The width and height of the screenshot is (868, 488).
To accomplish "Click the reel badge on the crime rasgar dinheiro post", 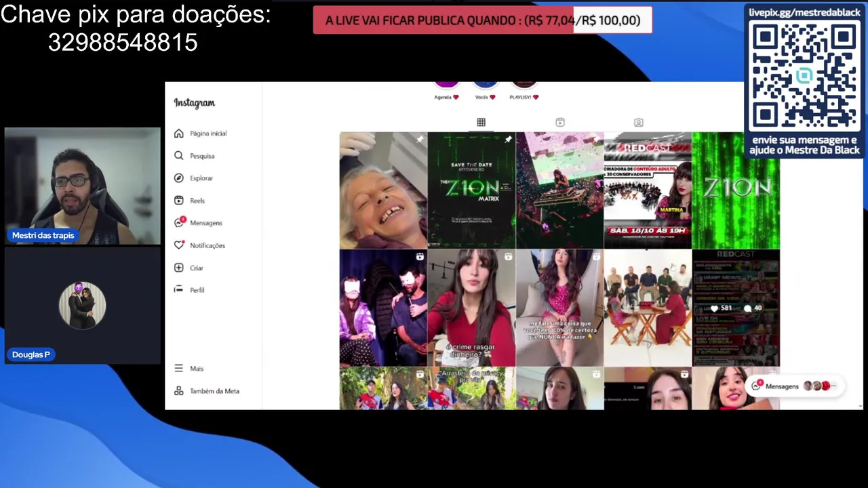I will coord(508,257).
